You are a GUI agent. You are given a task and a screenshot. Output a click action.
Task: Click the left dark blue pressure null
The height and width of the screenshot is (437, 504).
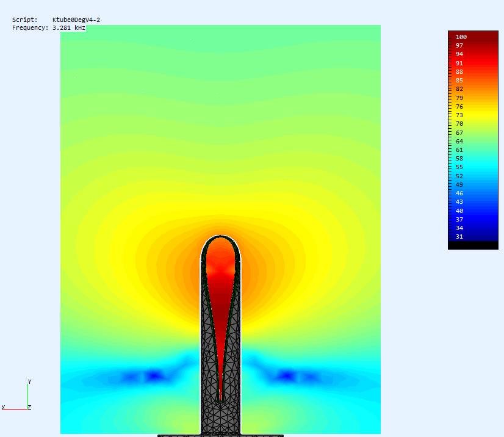154,375
